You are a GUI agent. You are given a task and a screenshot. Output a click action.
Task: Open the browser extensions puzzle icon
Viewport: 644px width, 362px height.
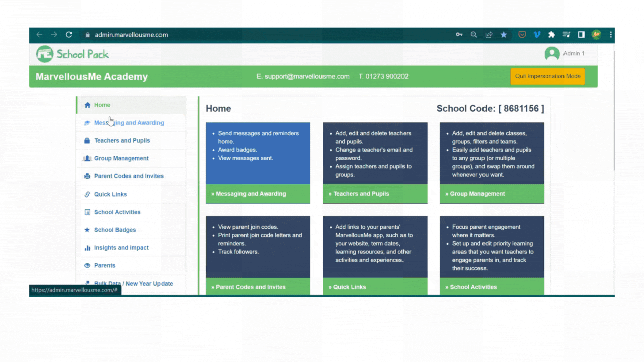[551, 35]
